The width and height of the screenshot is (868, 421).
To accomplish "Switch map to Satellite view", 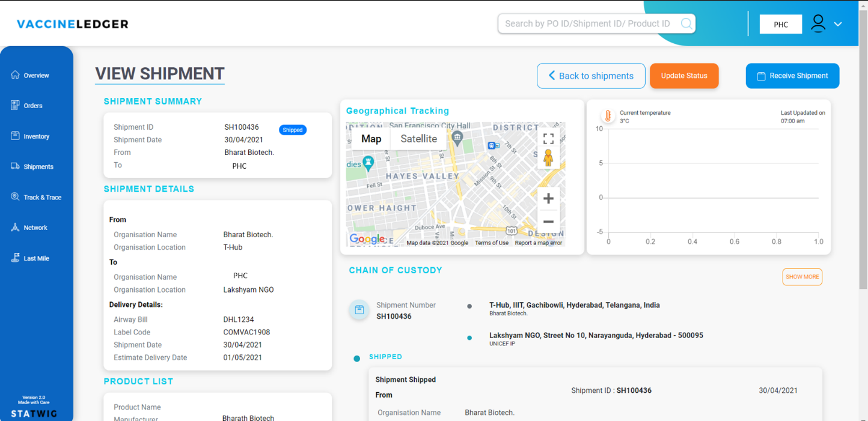I will 418,139.
